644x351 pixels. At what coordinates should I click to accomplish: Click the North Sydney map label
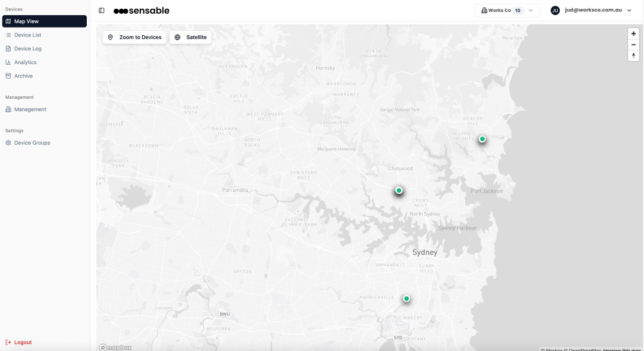(425, 214)
